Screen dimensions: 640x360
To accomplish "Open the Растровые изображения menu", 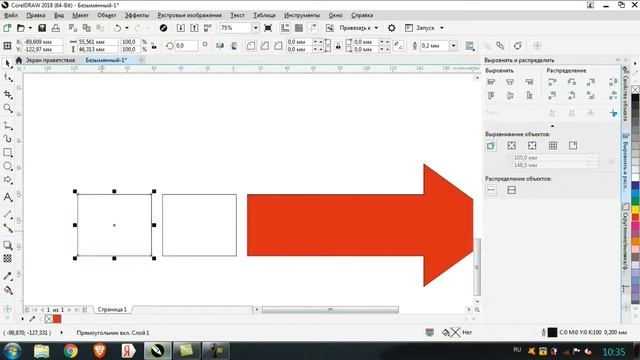I will coord(189,15).
